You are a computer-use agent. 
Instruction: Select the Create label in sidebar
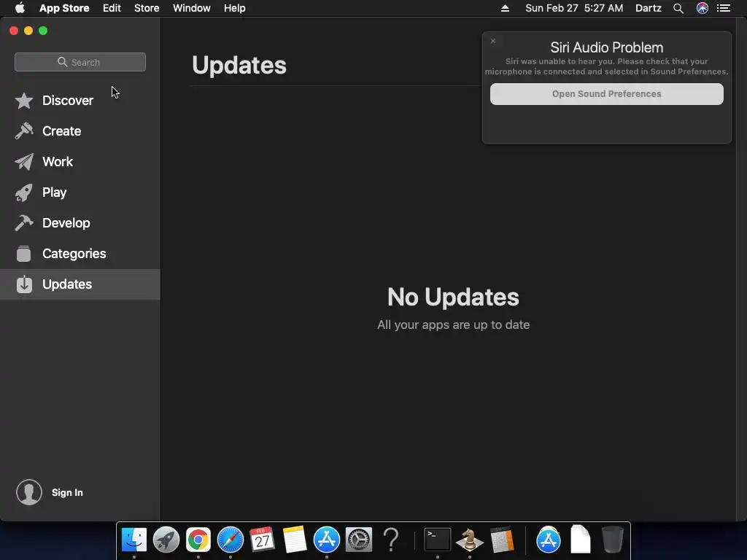61,131
